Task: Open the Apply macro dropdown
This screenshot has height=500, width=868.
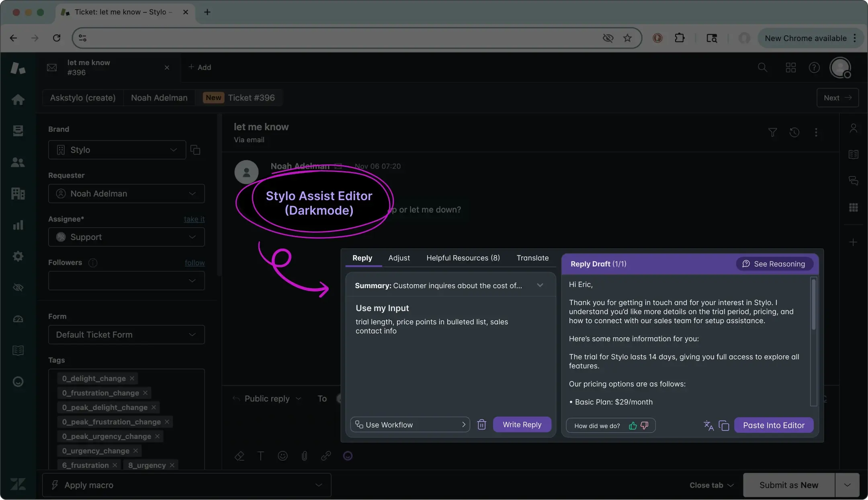Action: [186, 485]
